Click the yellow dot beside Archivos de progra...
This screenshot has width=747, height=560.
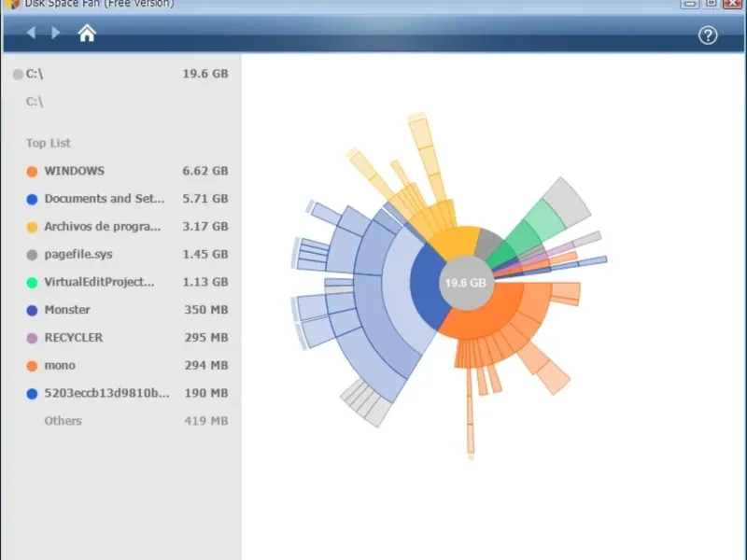(32, 227)
